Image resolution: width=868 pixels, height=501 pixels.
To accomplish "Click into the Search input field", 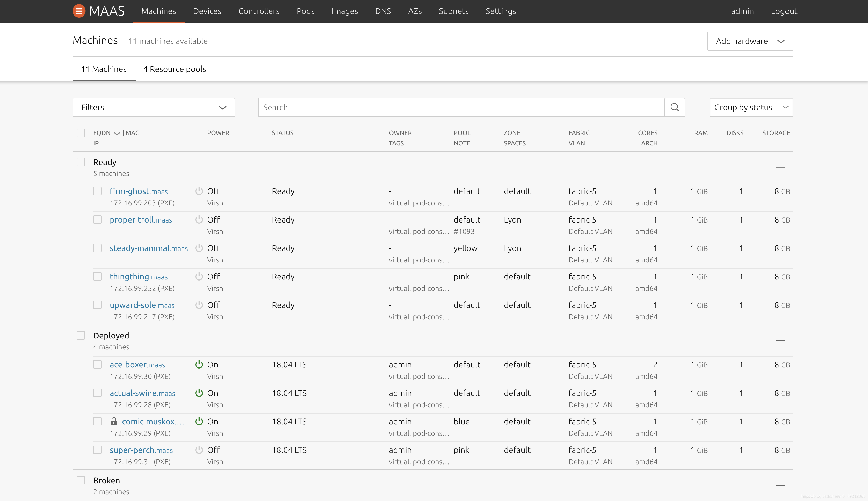I will coord(461,107).
